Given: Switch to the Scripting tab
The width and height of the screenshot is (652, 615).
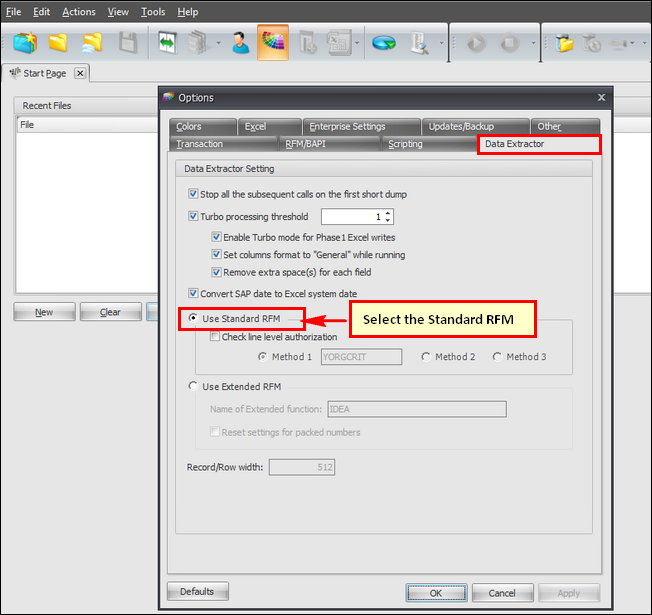Looking at the screenshot, I should [x=405, y=144].
